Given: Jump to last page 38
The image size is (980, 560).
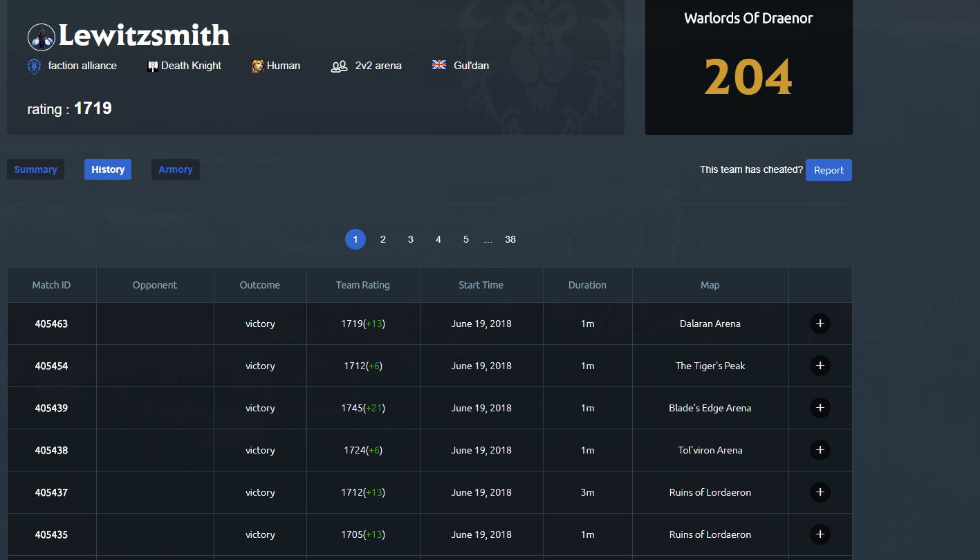Looking at the screenshot, I should pos(510,239).
